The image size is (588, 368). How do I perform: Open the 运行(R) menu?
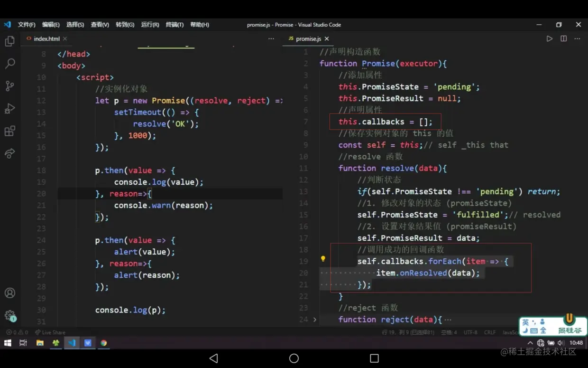point(150,25)
